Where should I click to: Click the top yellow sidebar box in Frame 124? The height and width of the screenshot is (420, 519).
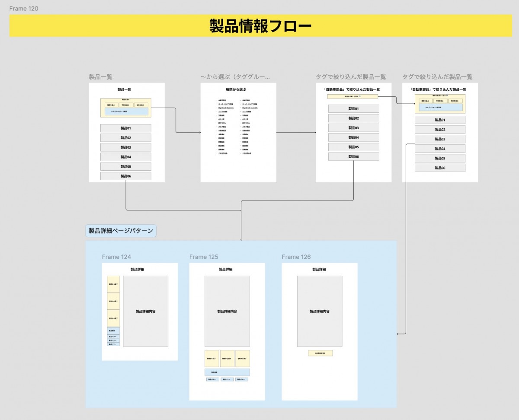tap(113, 284)
